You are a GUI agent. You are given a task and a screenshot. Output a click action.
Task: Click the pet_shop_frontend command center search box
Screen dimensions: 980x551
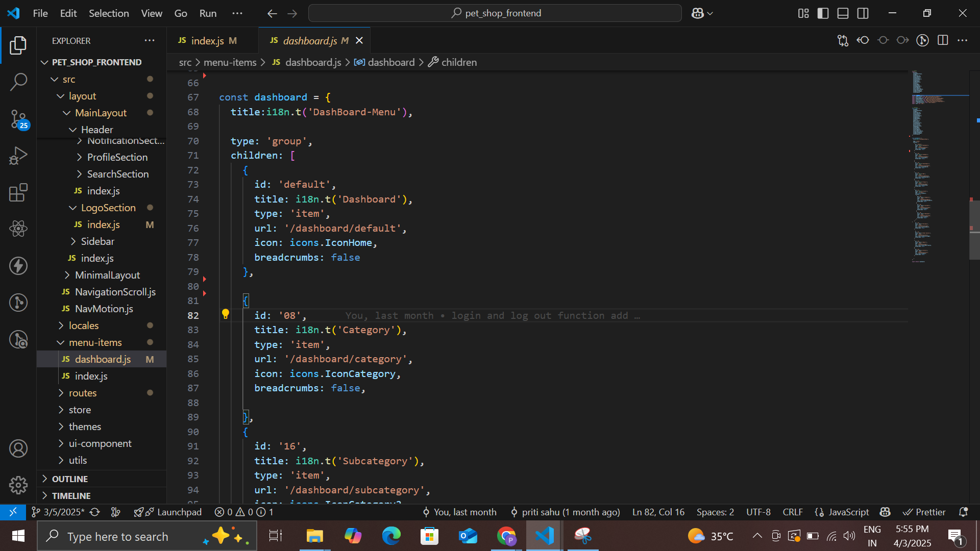[495, 13]
